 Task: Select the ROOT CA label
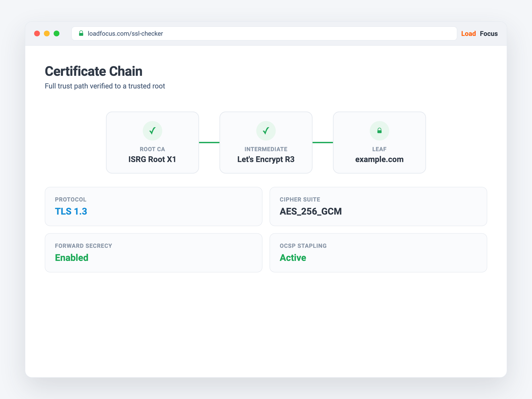click(152, 149)
